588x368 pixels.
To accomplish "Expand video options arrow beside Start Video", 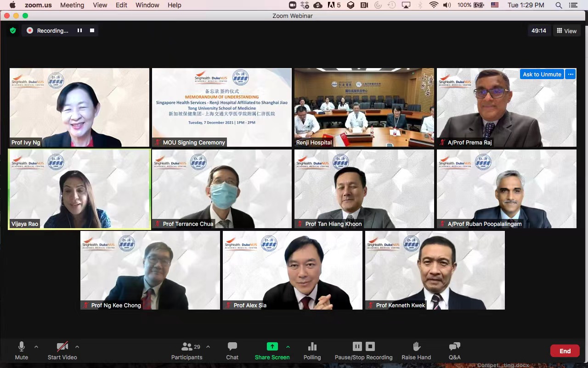I will (x=77, y=347).
